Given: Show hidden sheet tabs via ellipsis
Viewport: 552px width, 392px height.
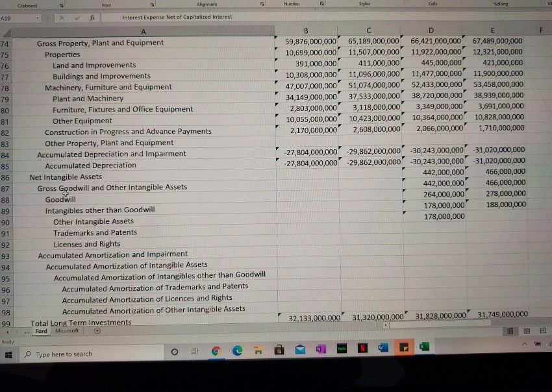Looking at the screenshot, I should [27, 332].
